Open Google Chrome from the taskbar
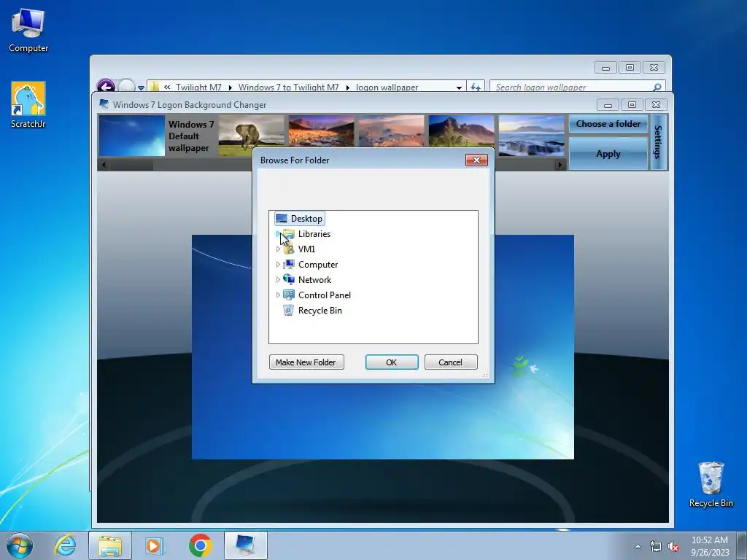 200,545
